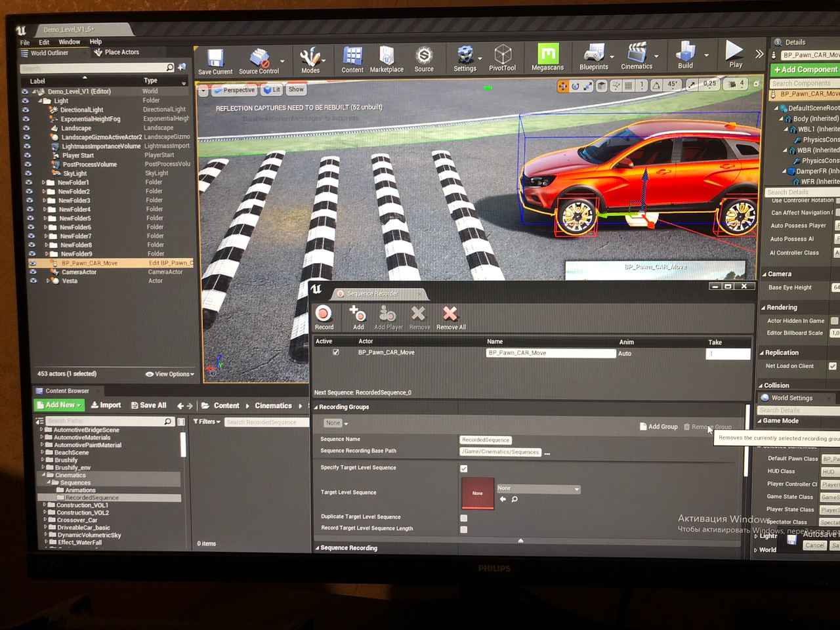Click the Source toolbar icon

click(x=424, y=56)
